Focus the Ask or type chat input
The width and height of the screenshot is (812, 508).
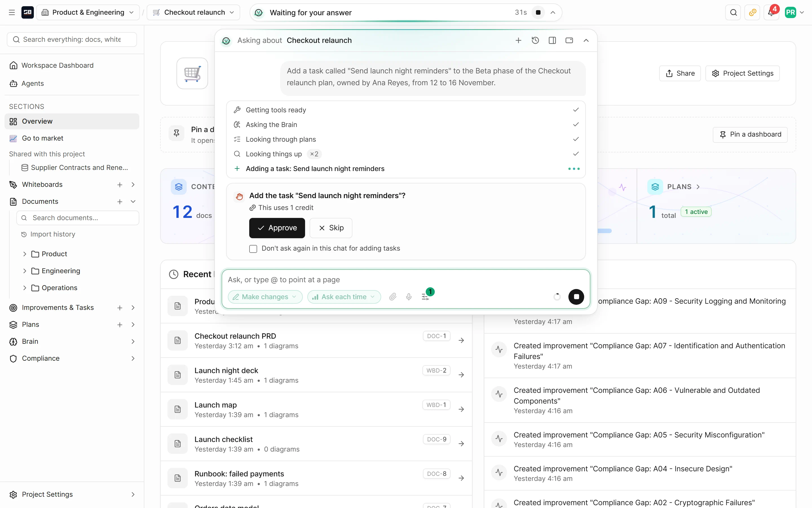pyautogui.click(x=405, y=279)
